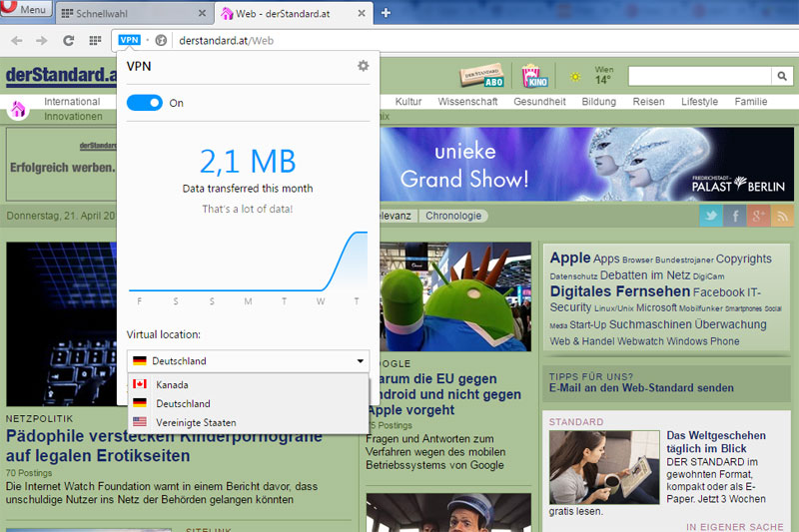This screenshot has width=799, height=532.
Task: Close the Schnellwahl tab
Action: [203, 13]
